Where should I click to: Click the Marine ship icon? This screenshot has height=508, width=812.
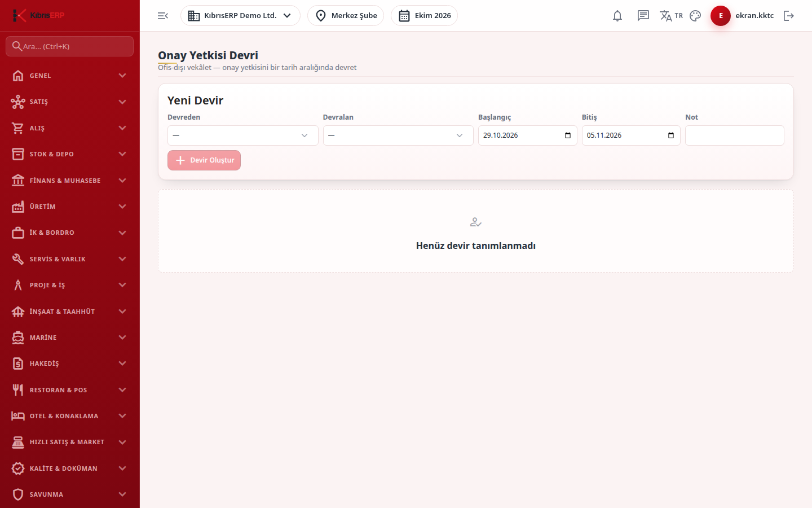pyautogui.click(x=18, y=338)
